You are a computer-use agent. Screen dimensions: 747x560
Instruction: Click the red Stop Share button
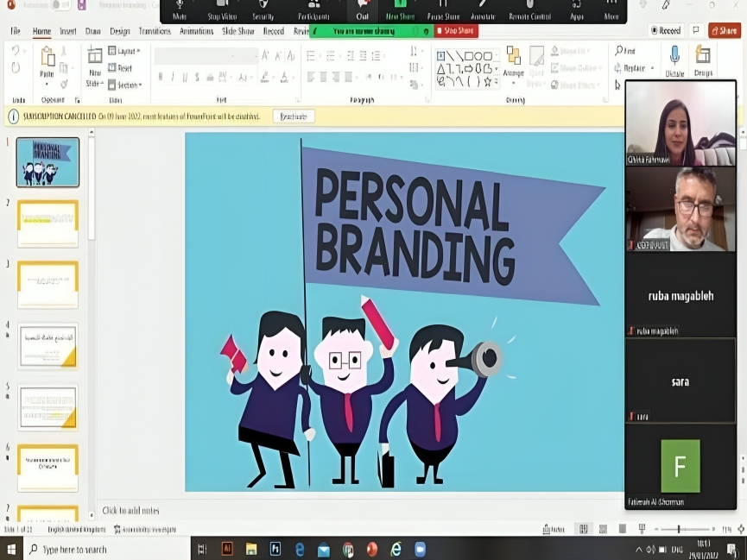[456, 31]
